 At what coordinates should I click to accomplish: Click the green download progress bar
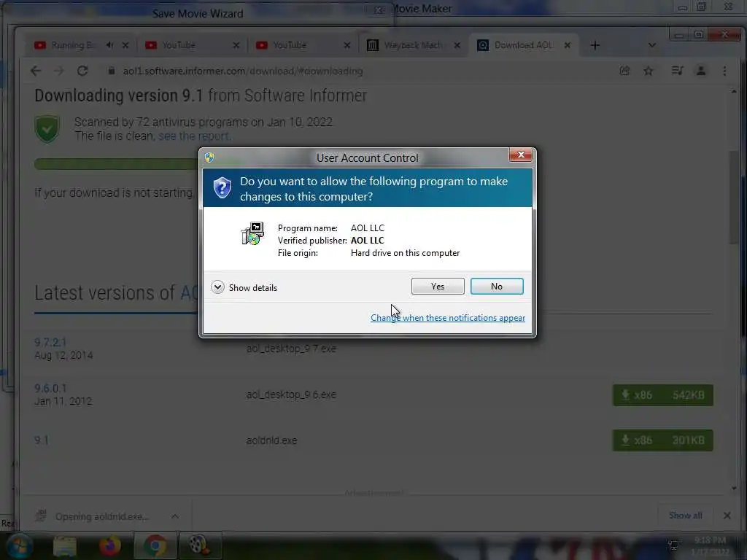point(116,164)
